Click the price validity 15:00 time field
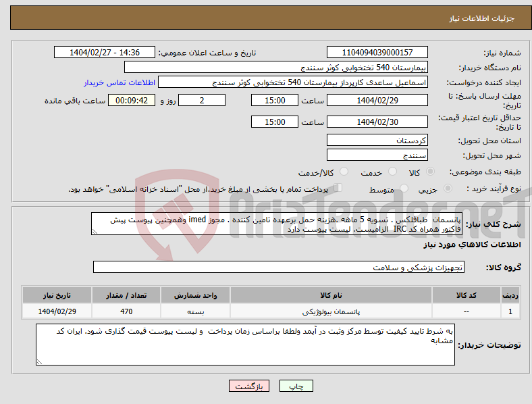The image size is (532, 404). (275, 122)
